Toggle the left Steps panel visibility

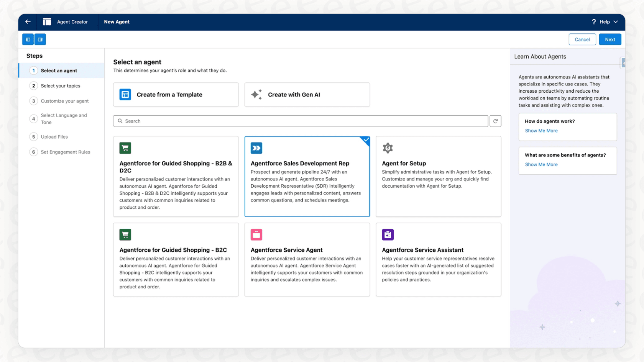pos(27,39)
